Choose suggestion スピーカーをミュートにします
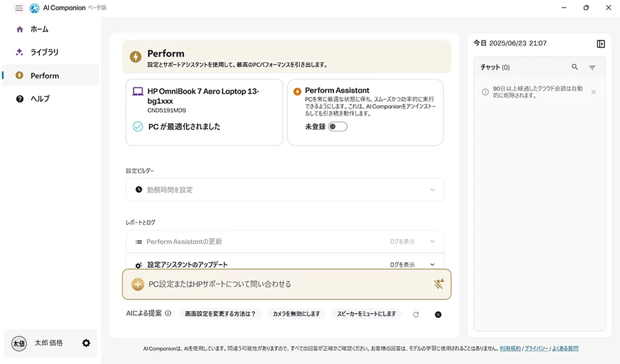Image resolution: width=620 pixels, height=364 pixels. click(366, 314)
